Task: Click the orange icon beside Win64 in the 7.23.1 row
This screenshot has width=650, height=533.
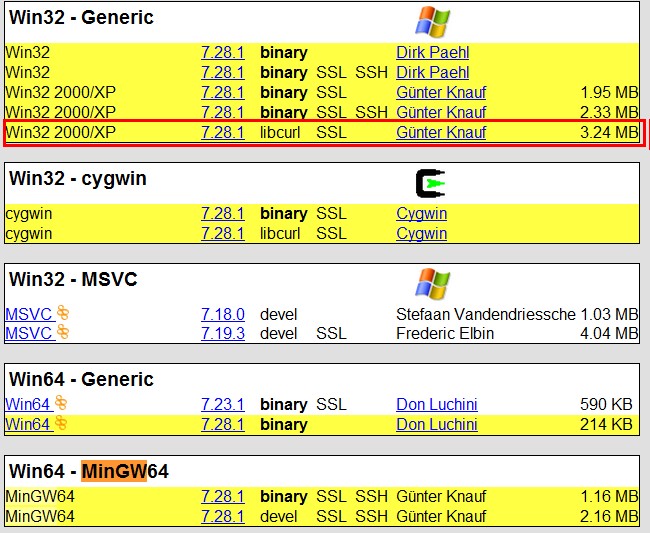Action: tap(61, 402)
